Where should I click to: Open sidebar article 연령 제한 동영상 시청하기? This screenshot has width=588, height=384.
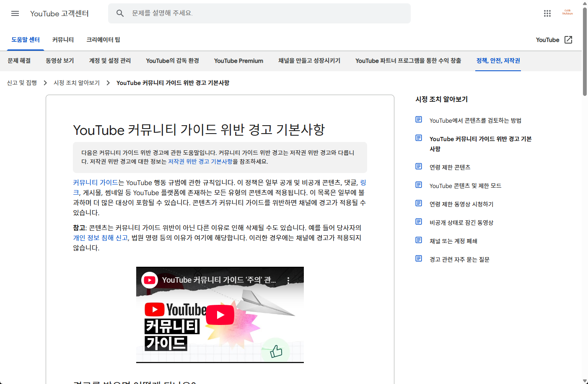pyautogui.click(x=461, y=204)
